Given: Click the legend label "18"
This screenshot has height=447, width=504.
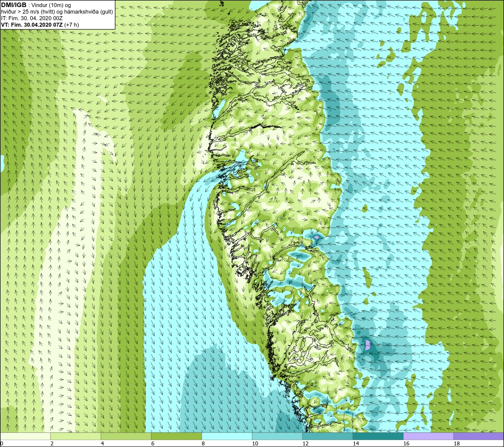Looking at the screenshot, I should (457, 443).
